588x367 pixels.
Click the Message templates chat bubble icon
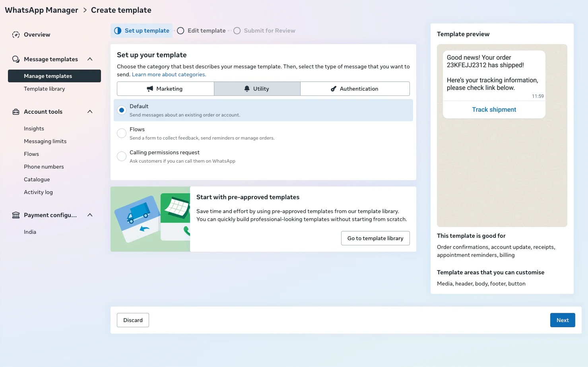(16, 59)
